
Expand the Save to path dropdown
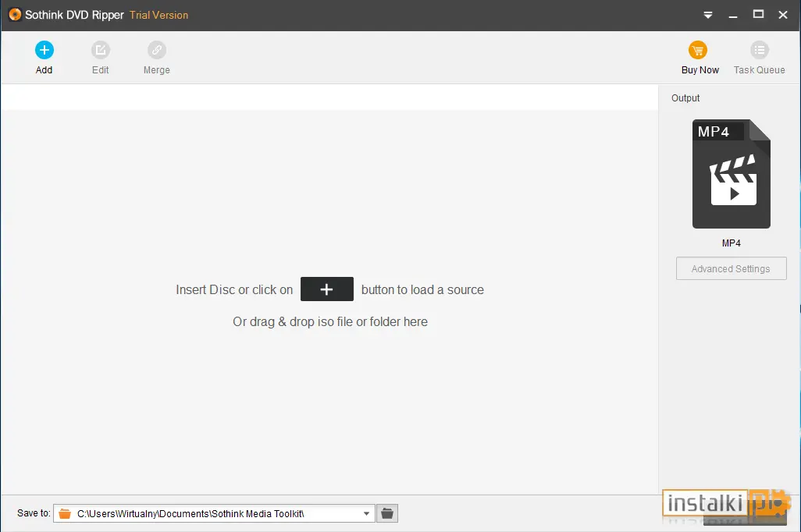(x=366, y=513)
